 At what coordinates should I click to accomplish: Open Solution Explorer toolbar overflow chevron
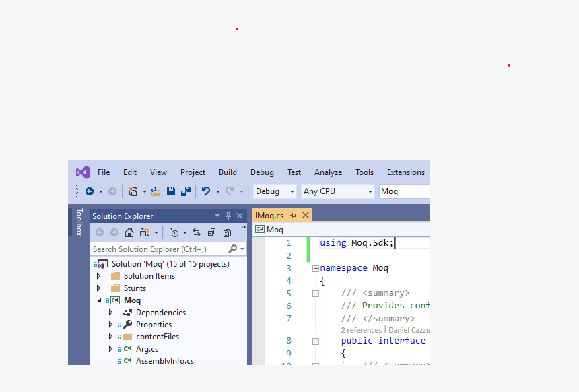tap(243, 228)
